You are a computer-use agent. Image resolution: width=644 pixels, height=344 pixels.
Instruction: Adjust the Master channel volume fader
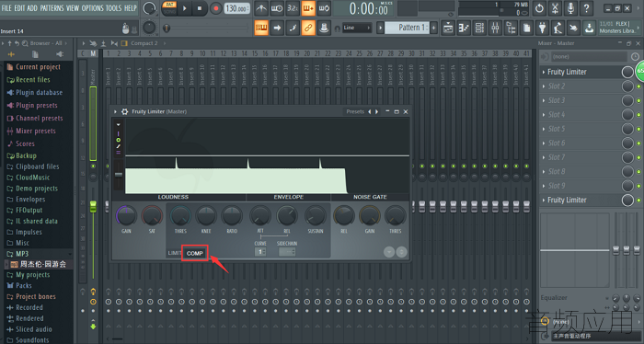pyautogui.click(x=93, y=206)
